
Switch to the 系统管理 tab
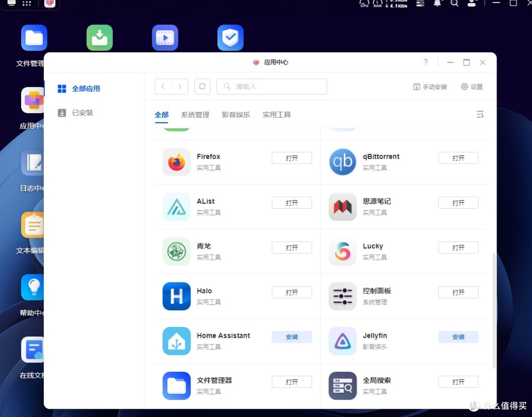(x=195, y=115)
